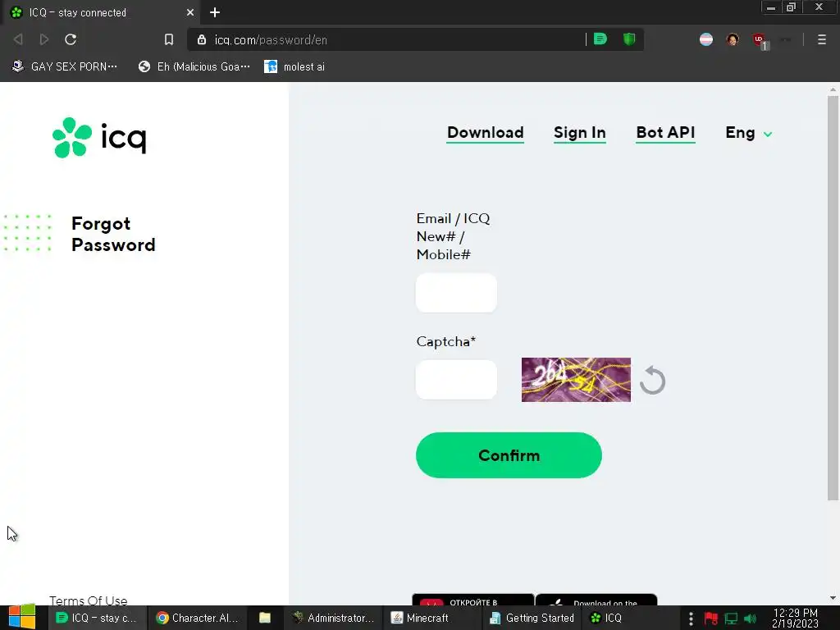Viewport: 840px width, 630px height.
Task: Close the ICQ – stay connected tab
Action: (190, 12)
